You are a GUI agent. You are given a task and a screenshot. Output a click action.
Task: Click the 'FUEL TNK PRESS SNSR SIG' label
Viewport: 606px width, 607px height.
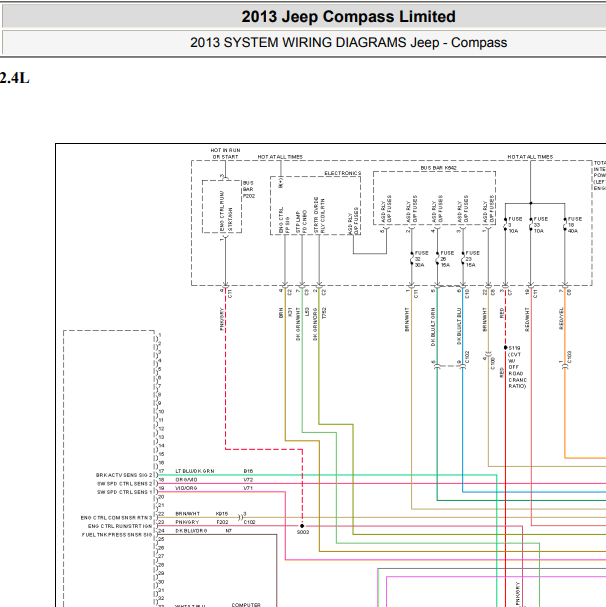pyautogui.click(x=117, y=535)
